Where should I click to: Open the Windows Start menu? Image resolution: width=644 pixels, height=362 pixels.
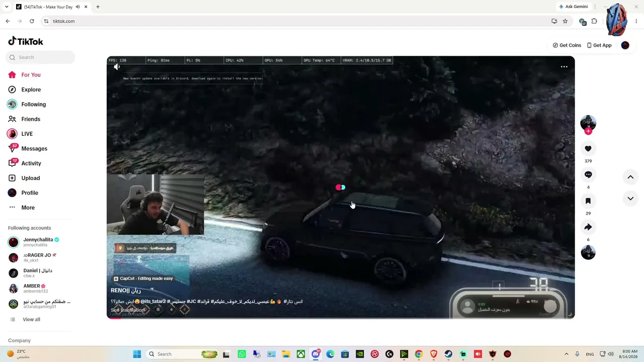[137, 354]
